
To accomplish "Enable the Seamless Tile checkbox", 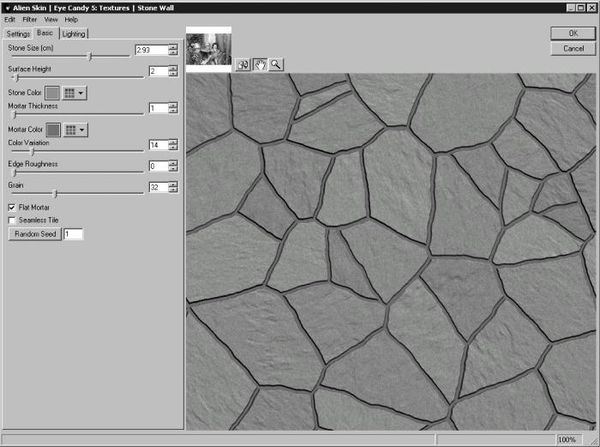I will (12, 220).
